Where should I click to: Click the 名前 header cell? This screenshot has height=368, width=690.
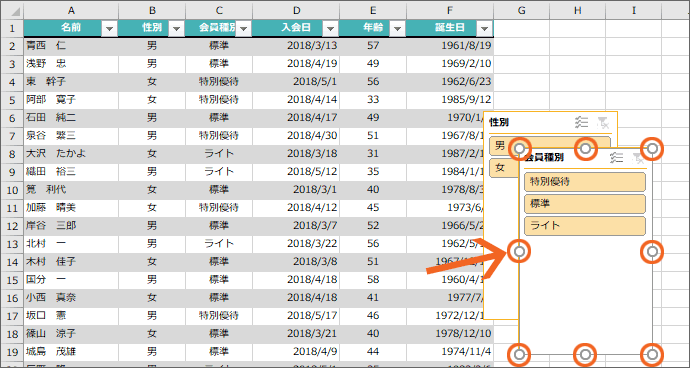(x=71, y=28)
